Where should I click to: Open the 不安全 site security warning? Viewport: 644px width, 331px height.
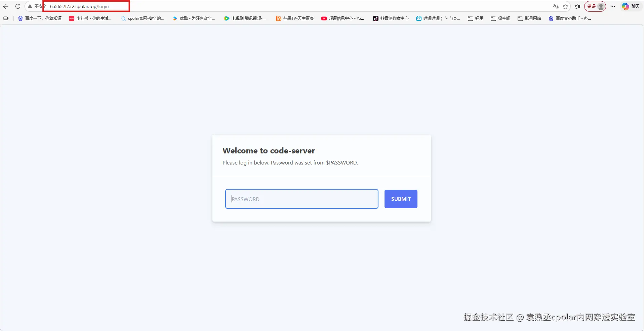coord(37,6)
